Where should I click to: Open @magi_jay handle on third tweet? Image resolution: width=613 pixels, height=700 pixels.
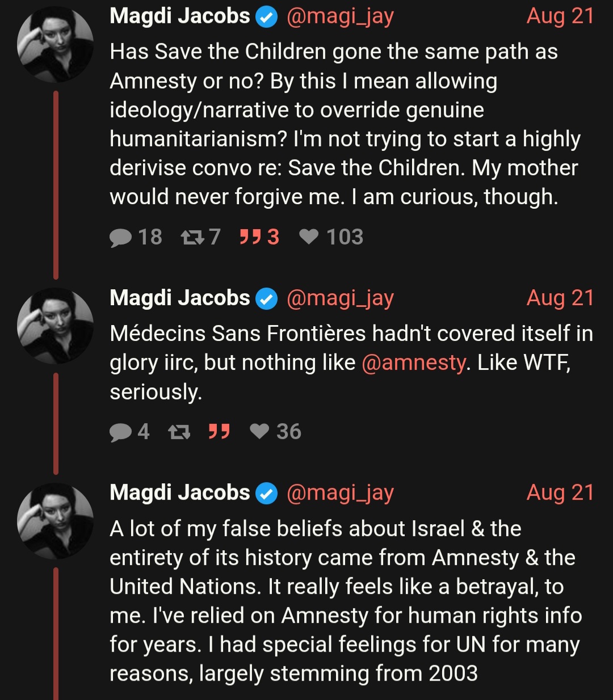(340, 493)
